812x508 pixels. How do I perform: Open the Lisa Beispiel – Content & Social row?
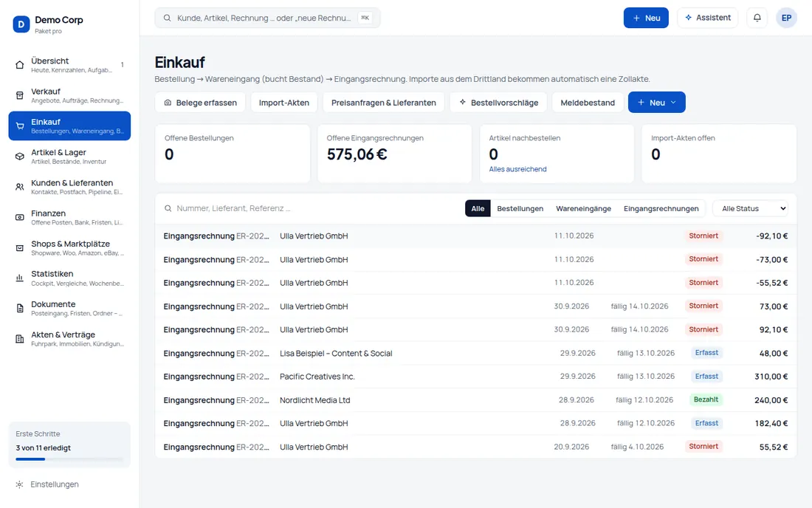coord(475,353)
